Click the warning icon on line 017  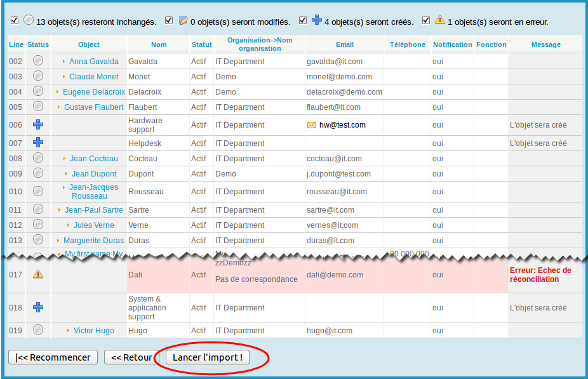point(38,274)
